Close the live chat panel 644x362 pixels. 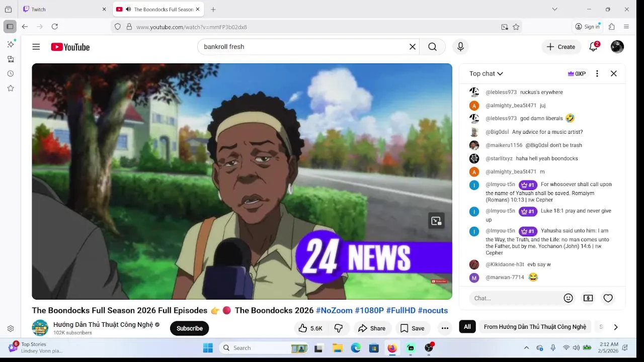(614, 73)
